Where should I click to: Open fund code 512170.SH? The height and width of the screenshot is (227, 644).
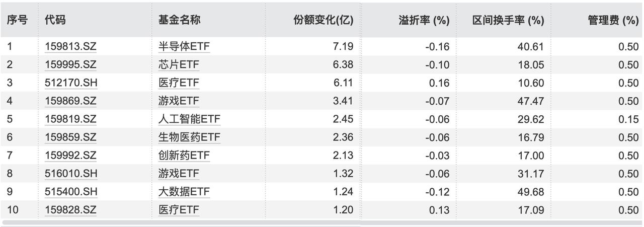point(70,83)
